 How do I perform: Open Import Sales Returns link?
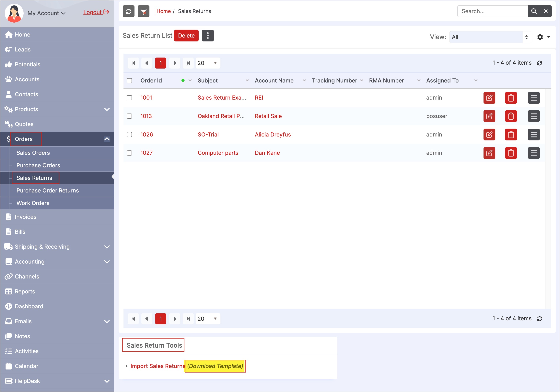click(158, 366)
